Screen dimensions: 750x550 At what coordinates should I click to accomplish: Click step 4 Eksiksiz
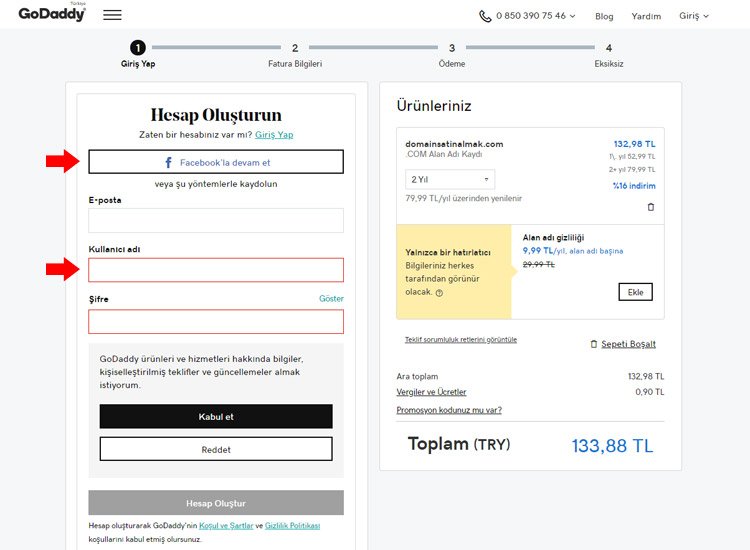point(609,55)
